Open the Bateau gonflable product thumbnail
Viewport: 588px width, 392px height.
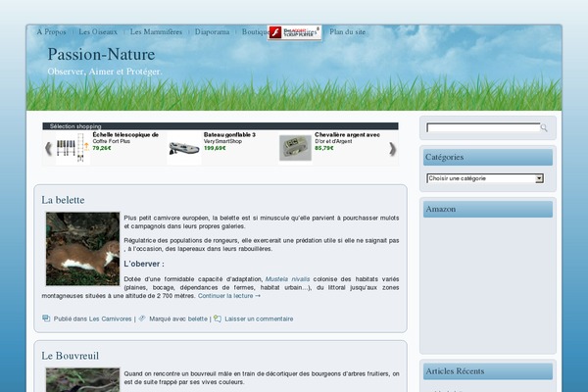tap(184, 148)
